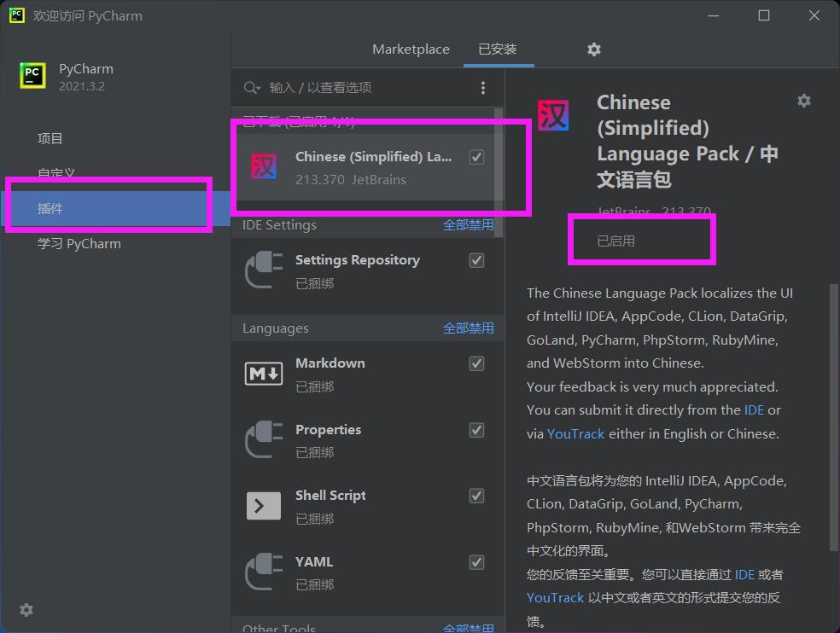Open 学习 PyCharm in the sidebar
Viewport: 840px width, 633px height.
coord(79,244)
